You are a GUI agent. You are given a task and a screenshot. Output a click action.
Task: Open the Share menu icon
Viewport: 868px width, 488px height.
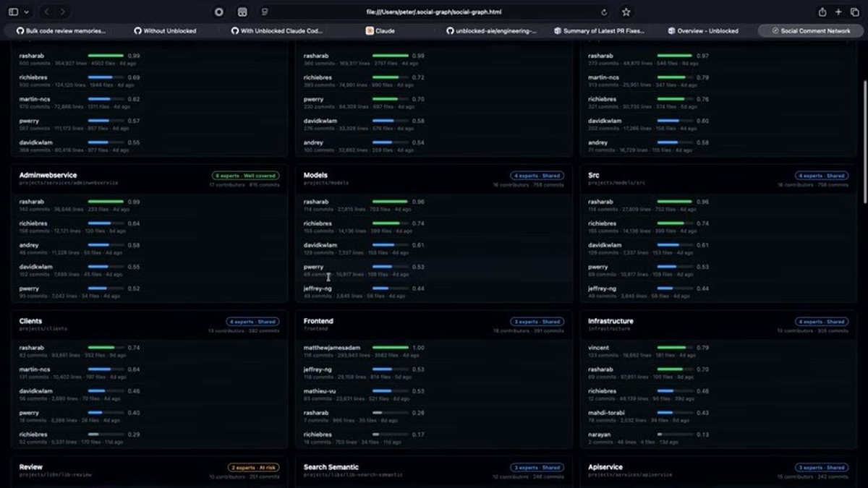tap(822, 12)
